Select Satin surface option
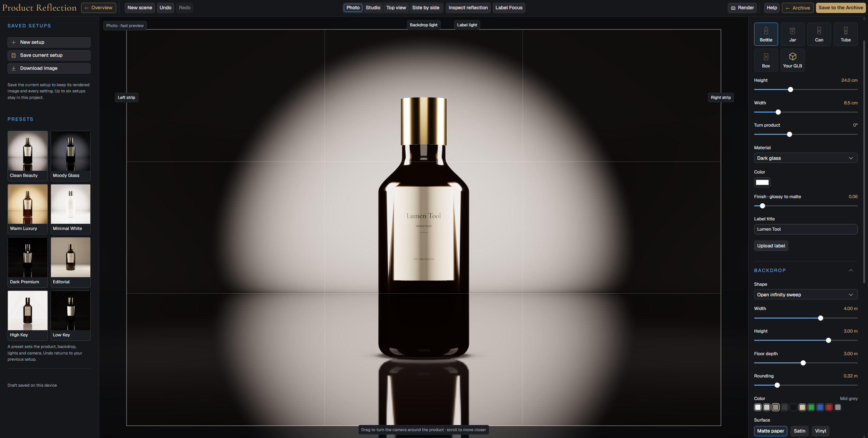The width and height of the screenshot is (868, 438). point(800,431)
